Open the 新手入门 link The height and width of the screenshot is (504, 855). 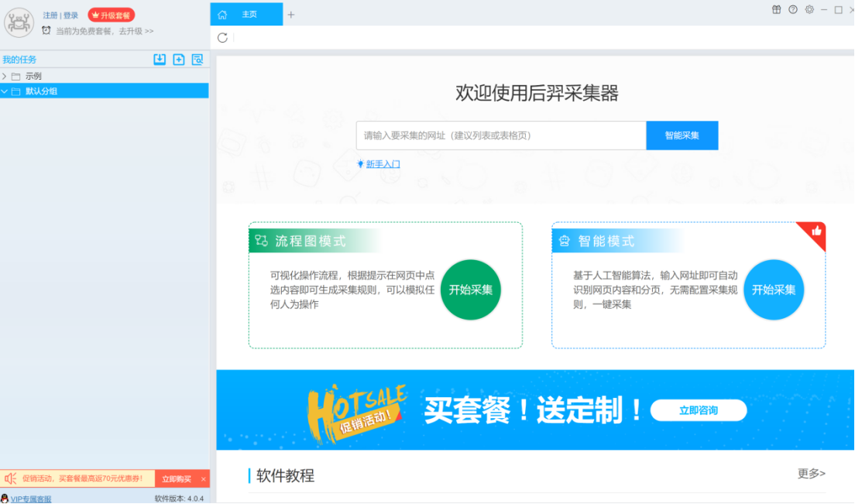383,164
